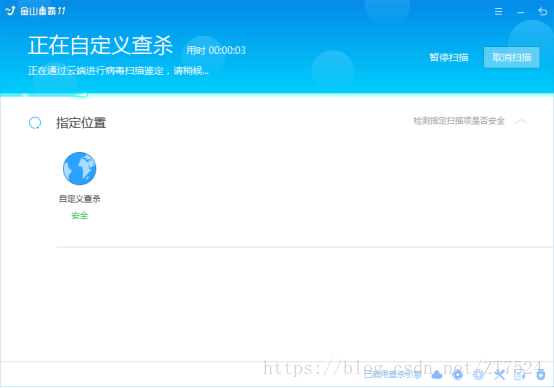Click the elapsed time 用时 00:00:03

(216, 51)
